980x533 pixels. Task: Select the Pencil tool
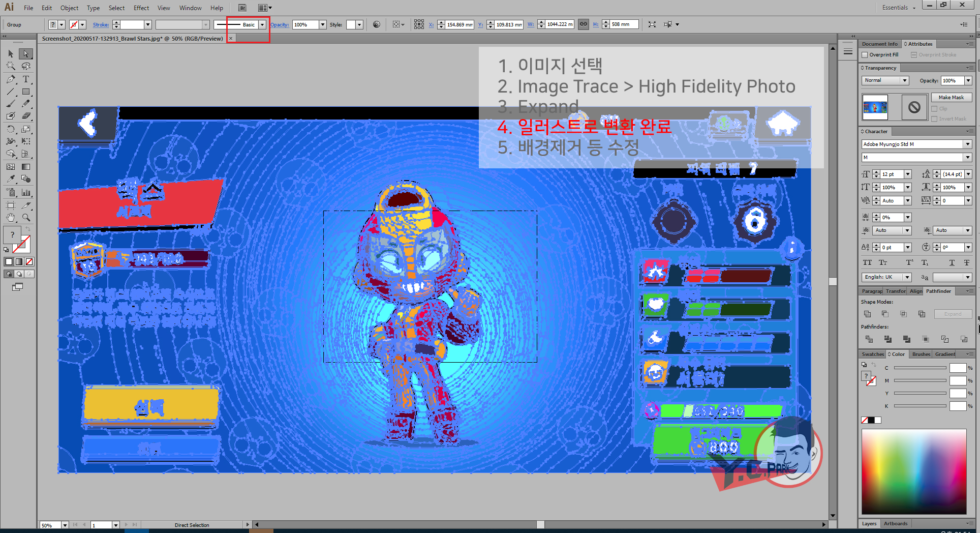click(x=26, y=104)
